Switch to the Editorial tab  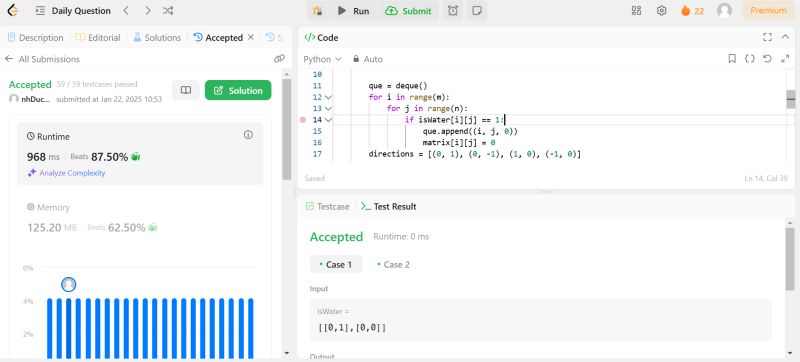click(98, 38)
